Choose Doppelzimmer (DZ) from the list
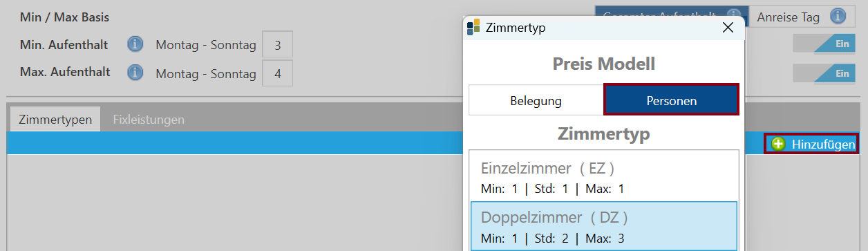868x251 pixels. [603, 226]
